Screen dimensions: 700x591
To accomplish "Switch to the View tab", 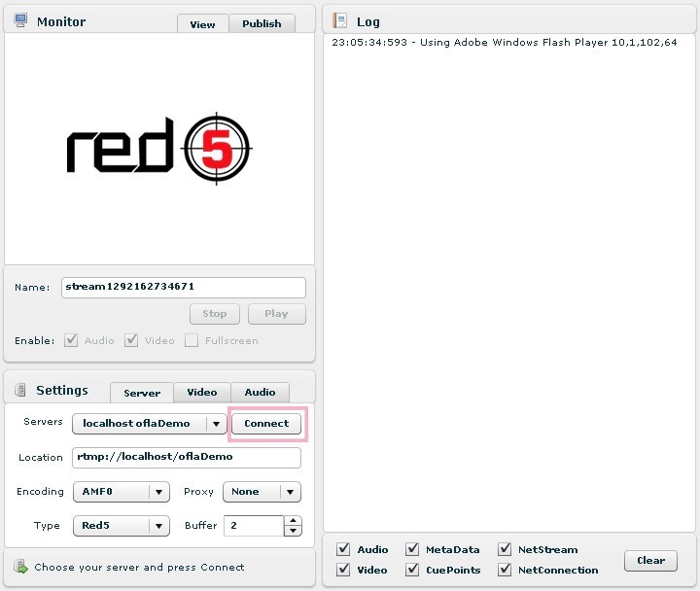I will (202, 24).
